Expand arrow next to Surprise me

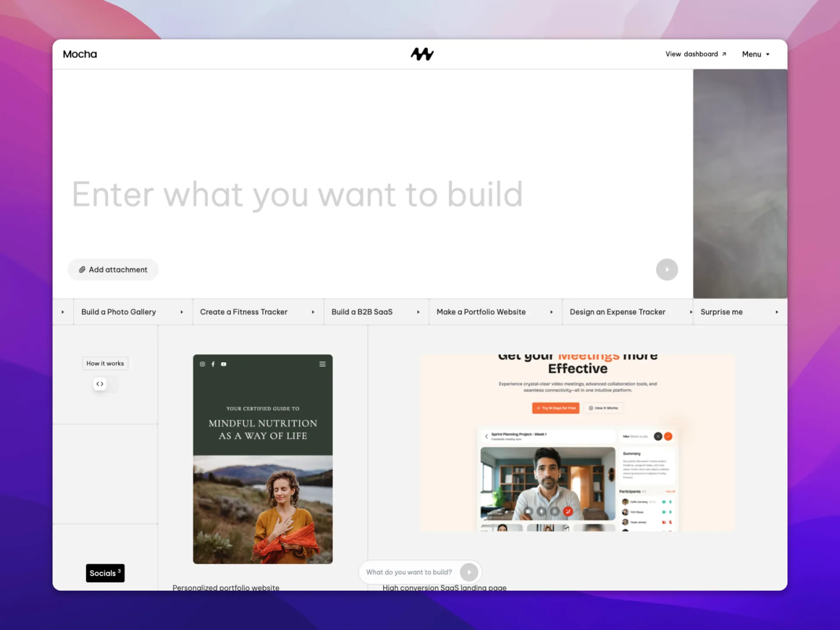click(x=777, y=312)
